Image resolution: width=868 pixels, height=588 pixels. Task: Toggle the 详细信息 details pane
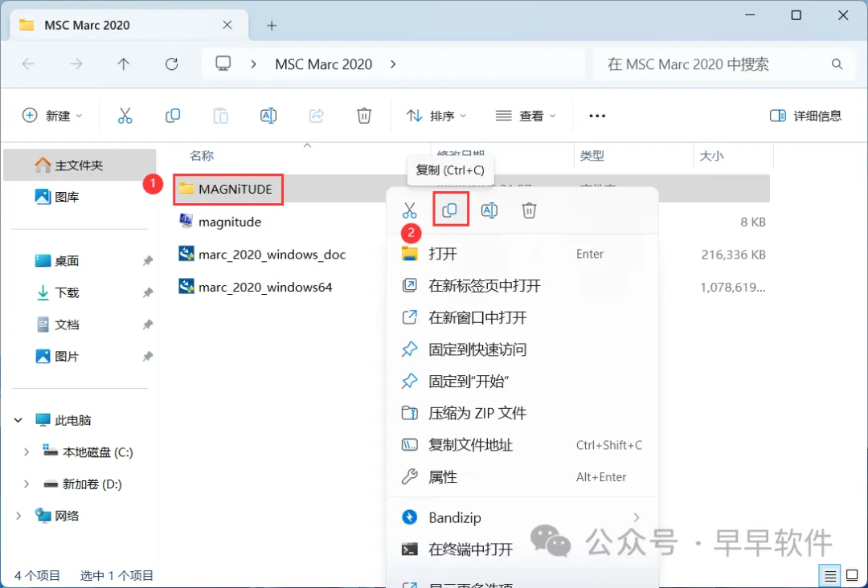tap(805, 116)
